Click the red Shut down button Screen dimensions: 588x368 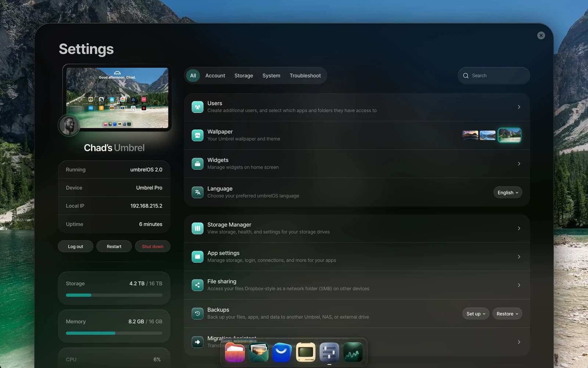pos(153,246)
